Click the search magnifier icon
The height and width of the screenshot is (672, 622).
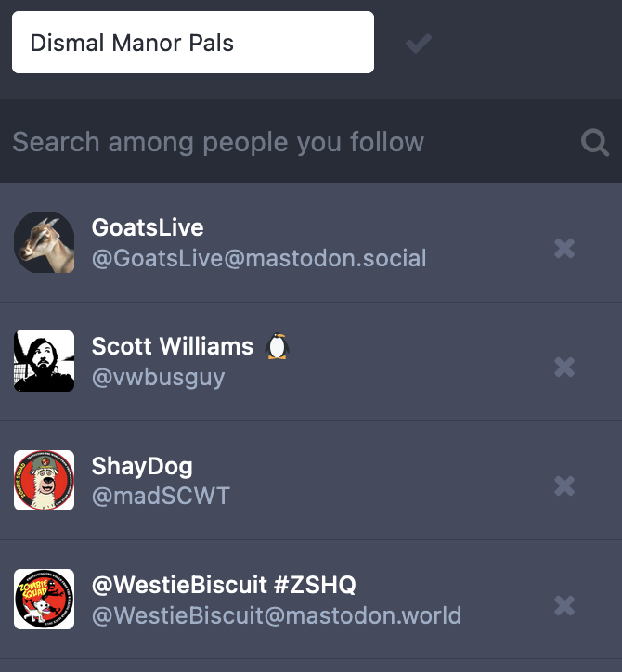pyautogui.click(x=594, y=142)
